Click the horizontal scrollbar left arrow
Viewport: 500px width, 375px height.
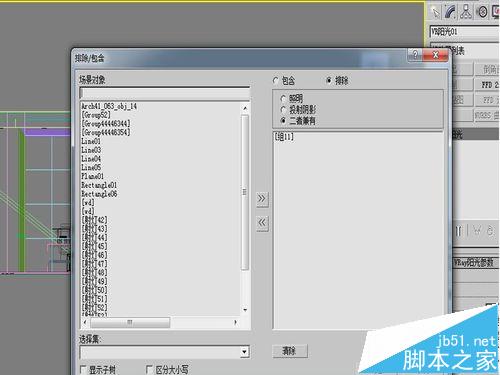click(x=85, y=322)
